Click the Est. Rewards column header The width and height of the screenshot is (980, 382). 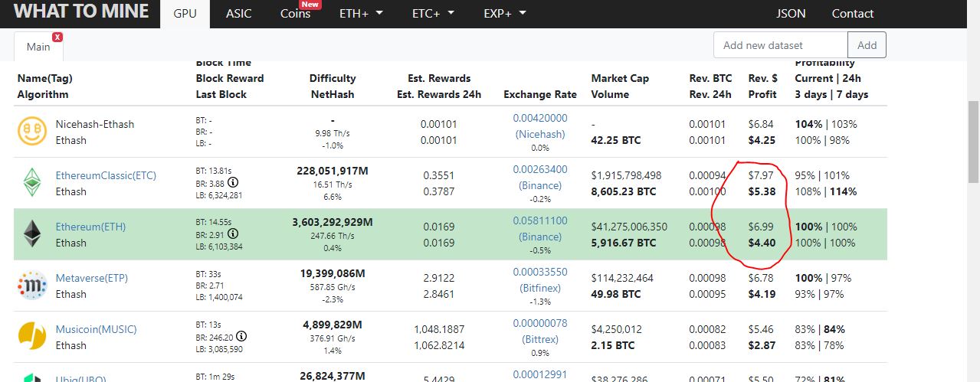click(x=439, y=78)
